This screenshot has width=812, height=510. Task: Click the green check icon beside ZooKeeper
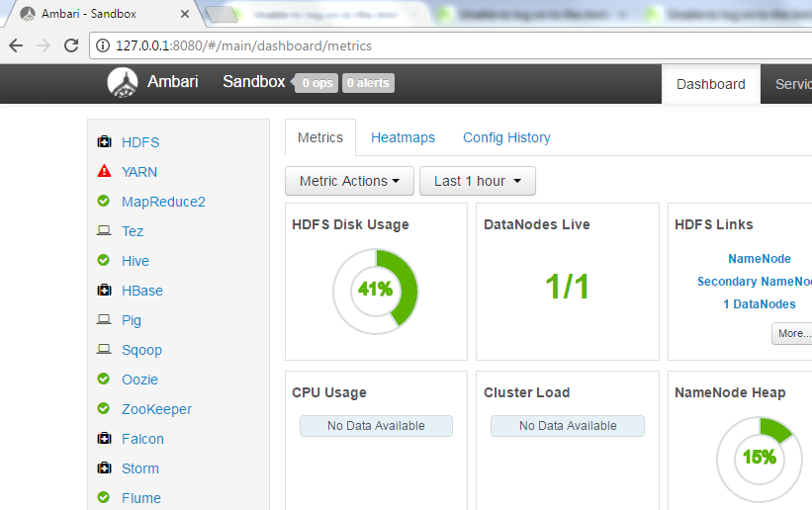pyautogui.click(x=104, y=408)
